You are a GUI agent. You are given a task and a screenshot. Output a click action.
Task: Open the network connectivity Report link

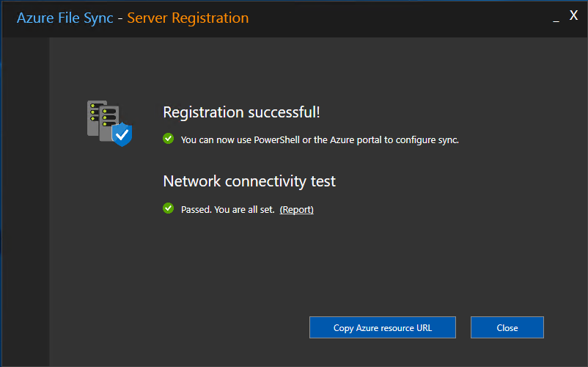point(297,209)
